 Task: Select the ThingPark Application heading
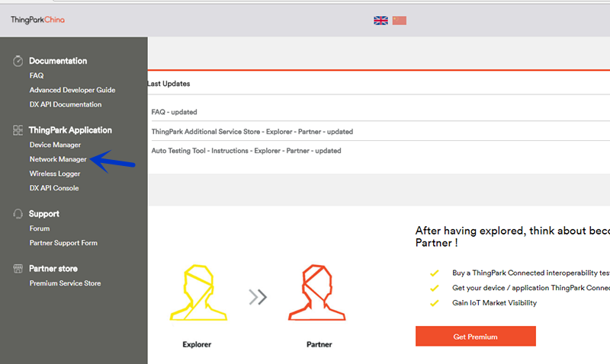click(x=70, y=130)
